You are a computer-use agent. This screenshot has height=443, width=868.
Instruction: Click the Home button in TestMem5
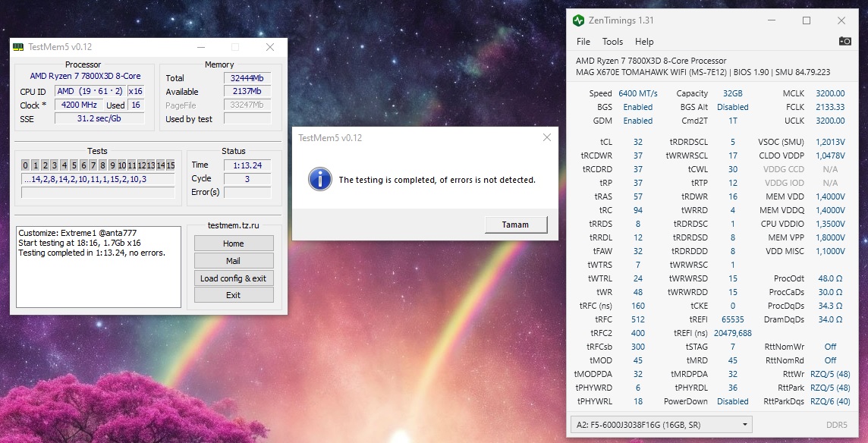(x=234, y=243)
